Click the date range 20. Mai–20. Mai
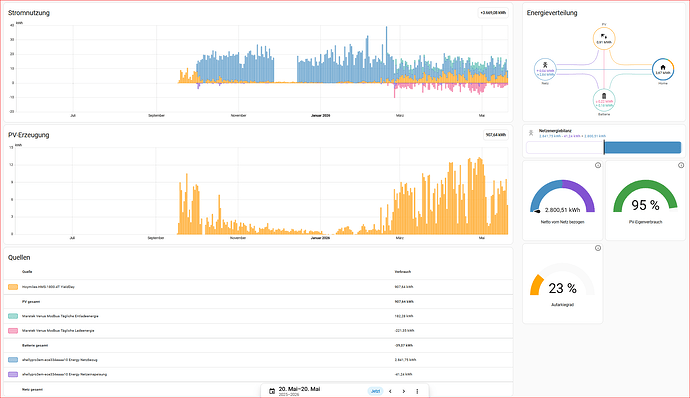690x398 pixels. pos(299,389)
